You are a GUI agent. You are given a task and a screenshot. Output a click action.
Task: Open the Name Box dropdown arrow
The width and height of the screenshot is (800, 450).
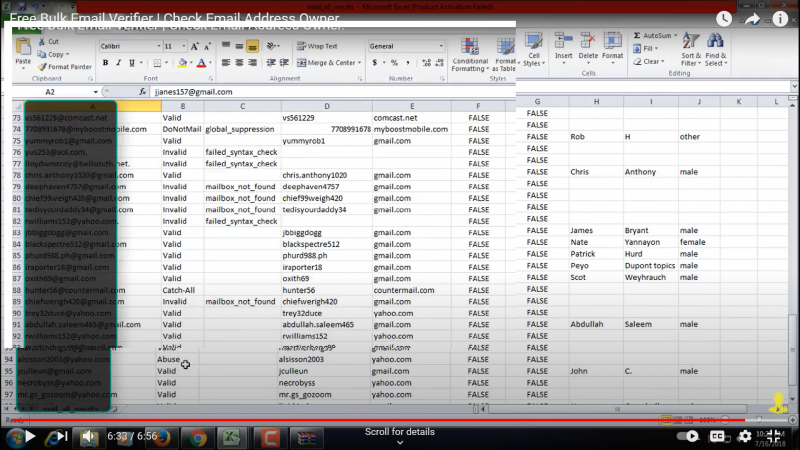pos(95,92)
